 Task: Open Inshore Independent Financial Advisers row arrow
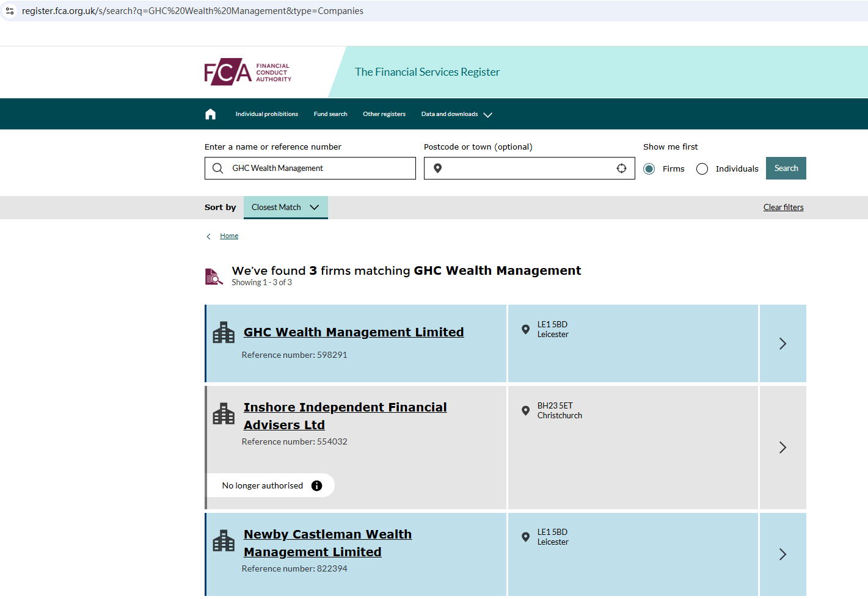[x=782, y=448]
